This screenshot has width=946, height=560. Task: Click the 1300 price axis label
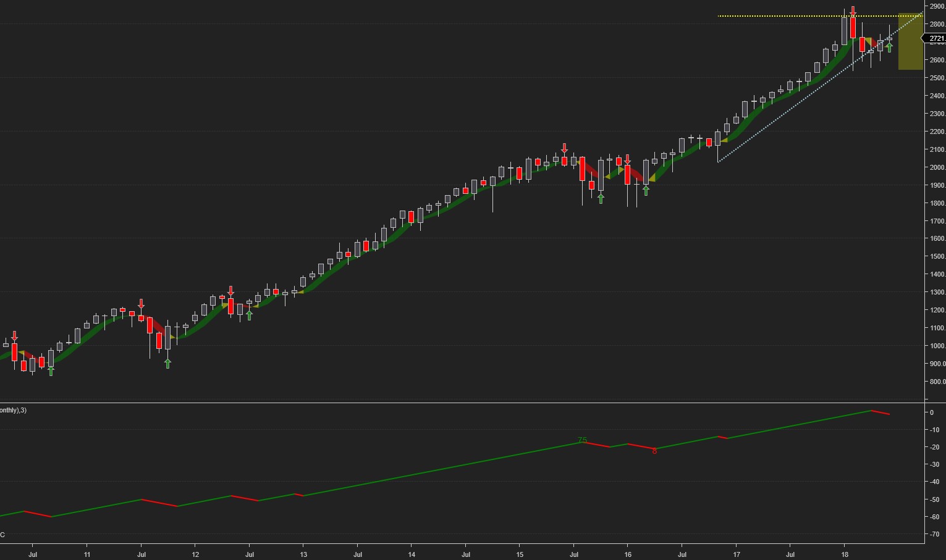tap(937, 292)
